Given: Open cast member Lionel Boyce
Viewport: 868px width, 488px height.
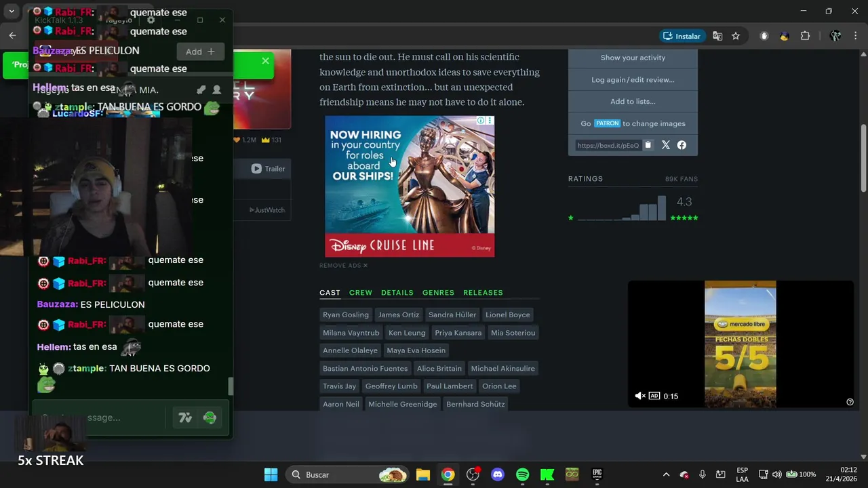Looking at the screenshot, I should click(x=508, y=314).
